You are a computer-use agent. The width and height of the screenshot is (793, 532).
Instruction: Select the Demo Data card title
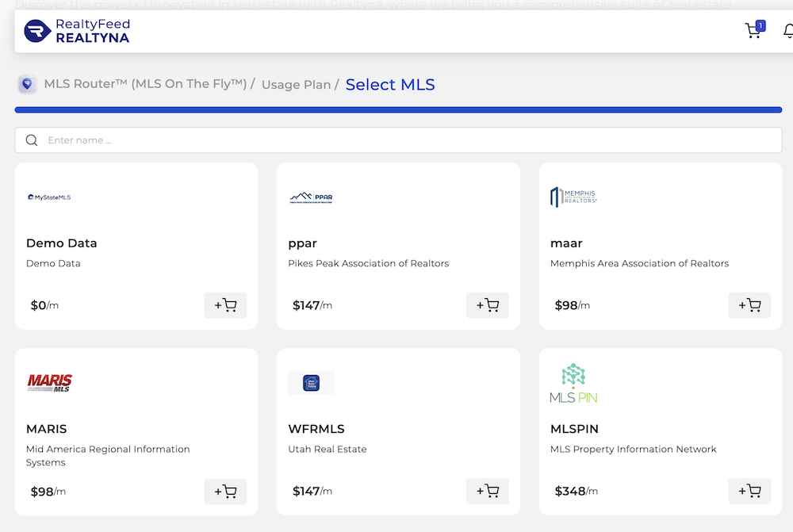tap(62, 243)
